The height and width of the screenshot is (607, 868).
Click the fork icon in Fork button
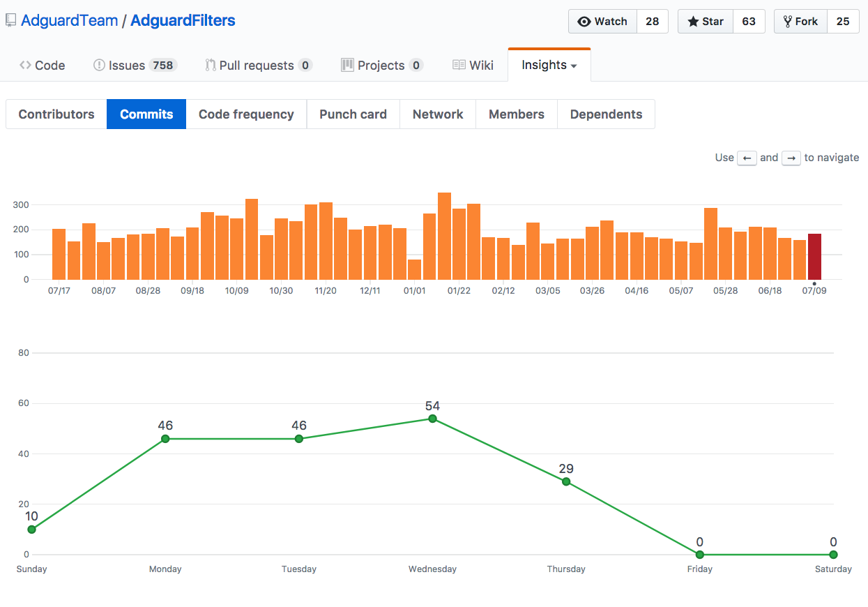[x=788, y=22]
